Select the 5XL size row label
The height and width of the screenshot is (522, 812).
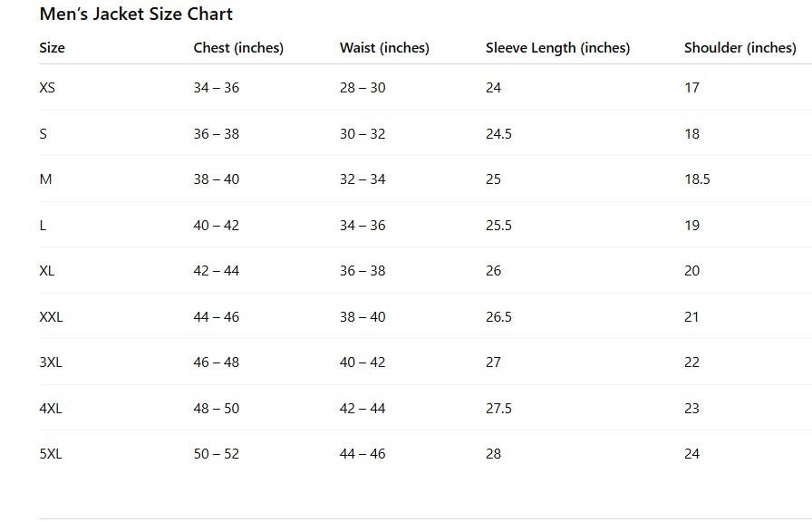[51, 454]
